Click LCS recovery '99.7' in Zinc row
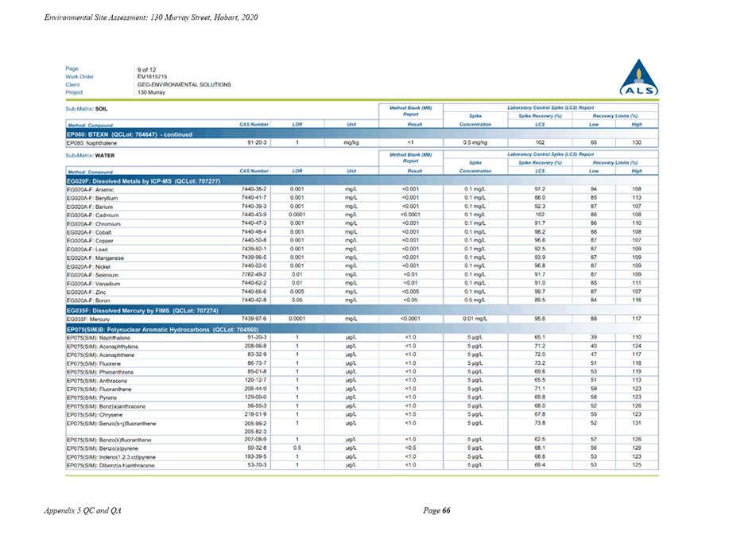 pyautogui.click(x=540, y=292)
